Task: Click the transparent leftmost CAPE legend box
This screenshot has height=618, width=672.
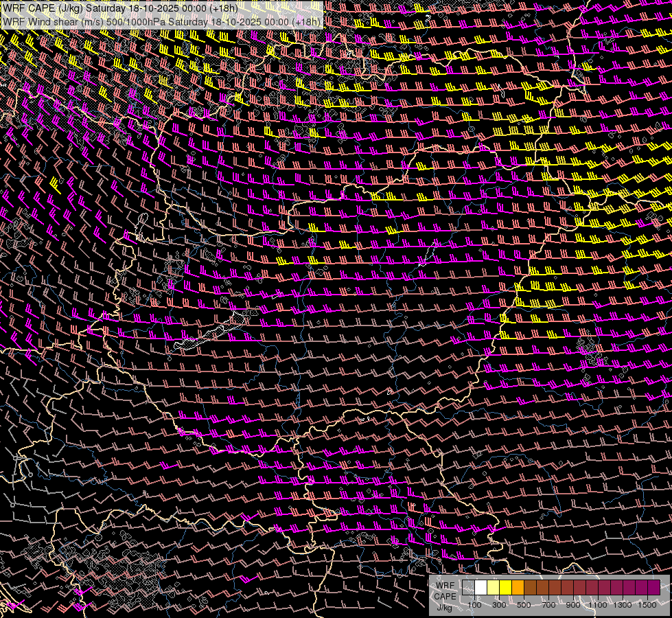Action: point(468,587)
